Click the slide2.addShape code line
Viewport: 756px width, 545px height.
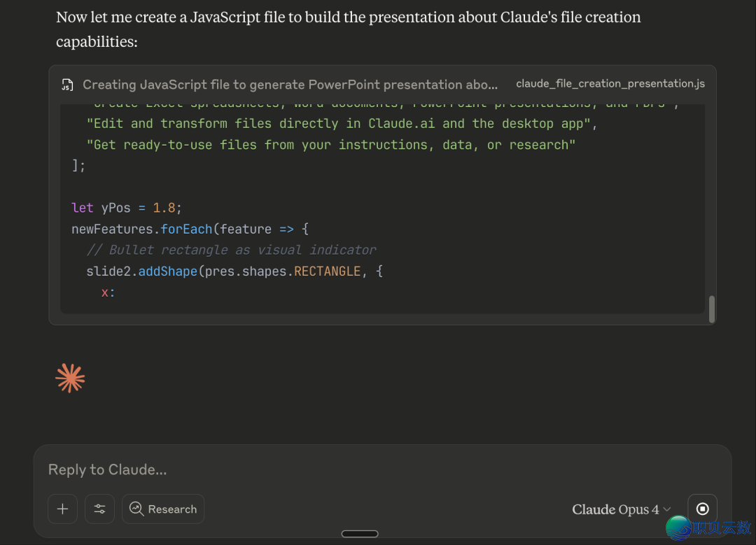tap(234, 271)
